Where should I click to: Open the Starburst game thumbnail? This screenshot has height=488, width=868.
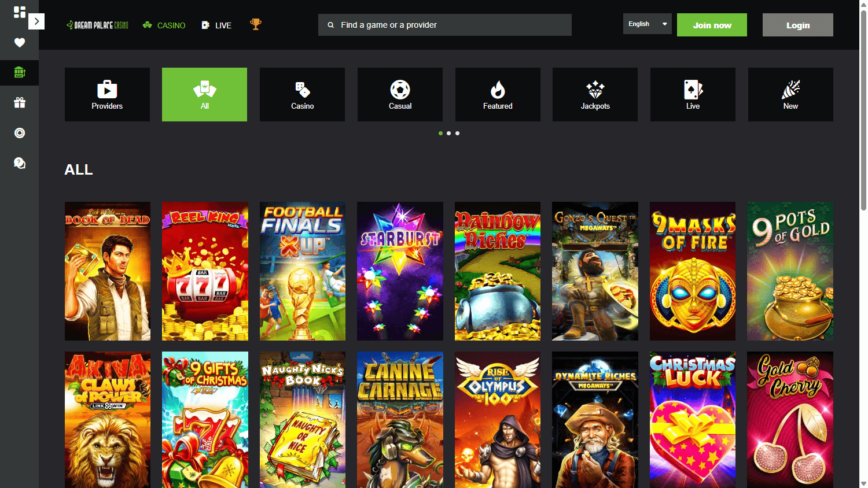(x=400, y=271)
